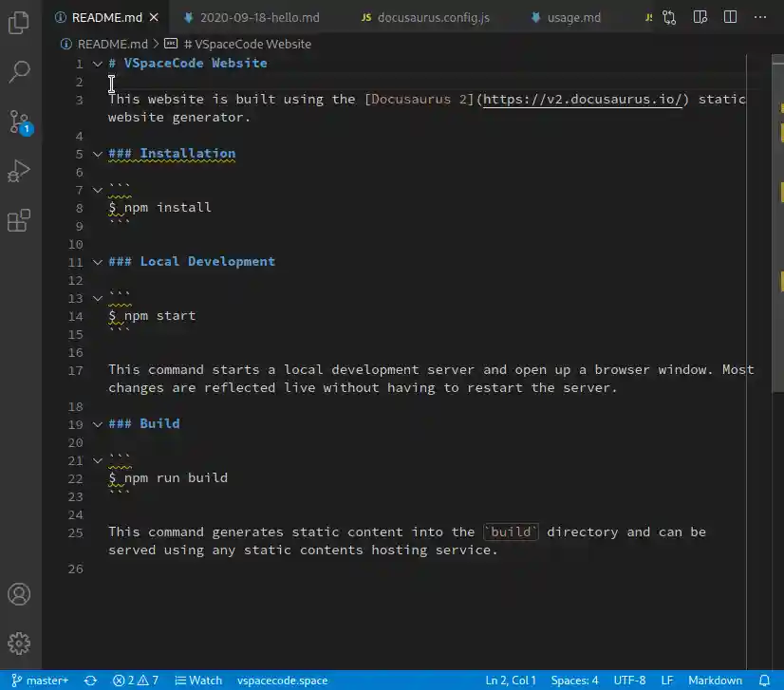784x690 pixels.
Task: Open the Accounts menu
Action: point(19,594)
